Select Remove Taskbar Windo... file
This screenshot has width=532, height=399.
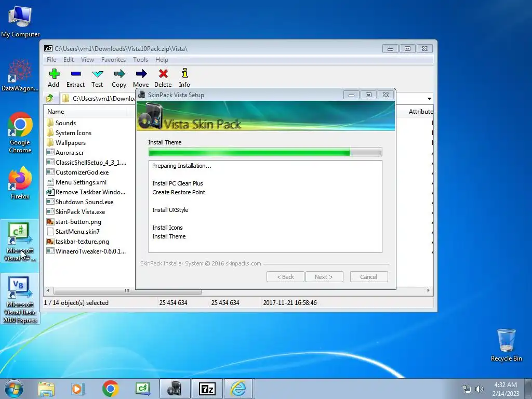tap(90, 192)
